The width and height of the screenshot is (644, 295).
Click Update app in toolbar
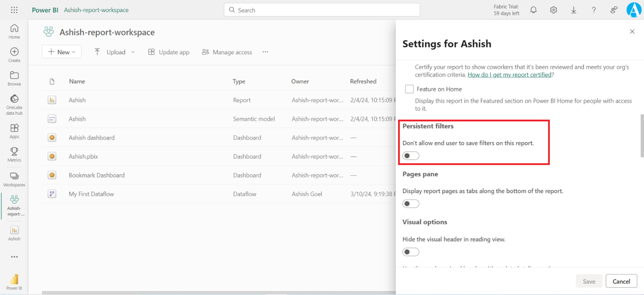(x=169, y=52)
